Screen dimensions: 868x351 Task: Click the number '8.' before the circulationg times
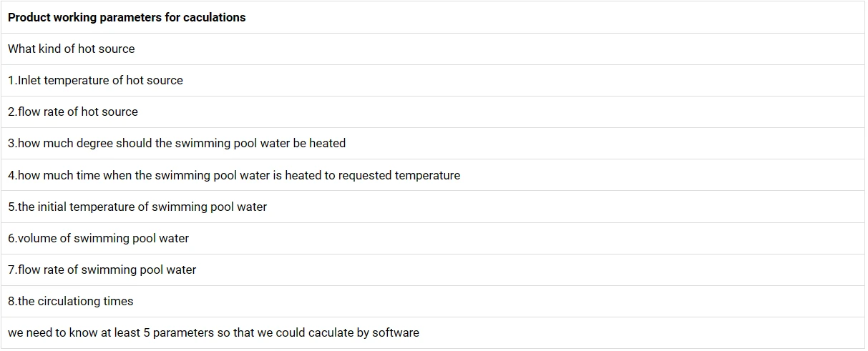coord(13,301)
